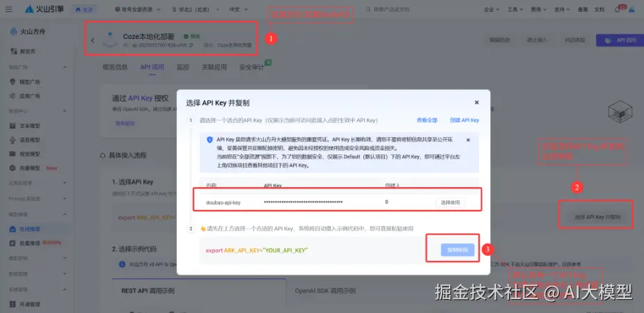
Task: Close the 选择 API Key 并复制 dialog
Action: (x=476, y=102)
